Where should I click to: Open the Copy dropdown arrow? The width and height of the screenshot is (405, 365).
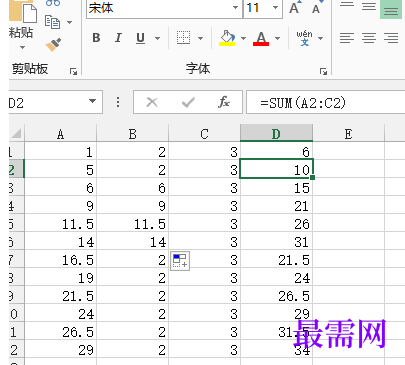tap(69, 22)
